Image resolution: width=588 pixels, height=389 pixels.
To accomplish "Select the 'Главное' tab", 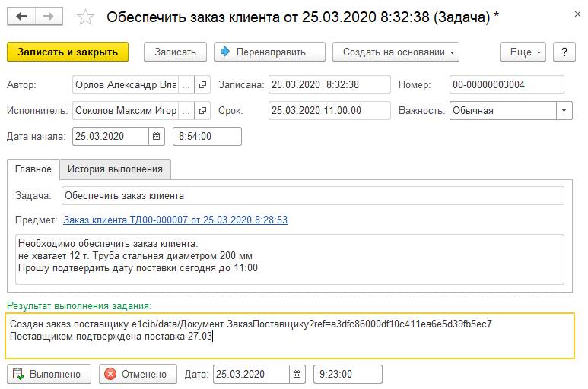I will click(33, 169).
